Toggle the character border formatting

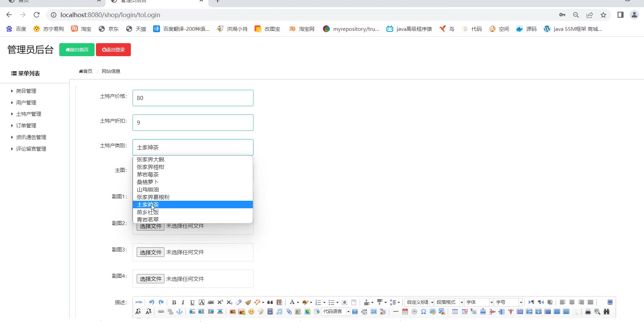[202, 302]
